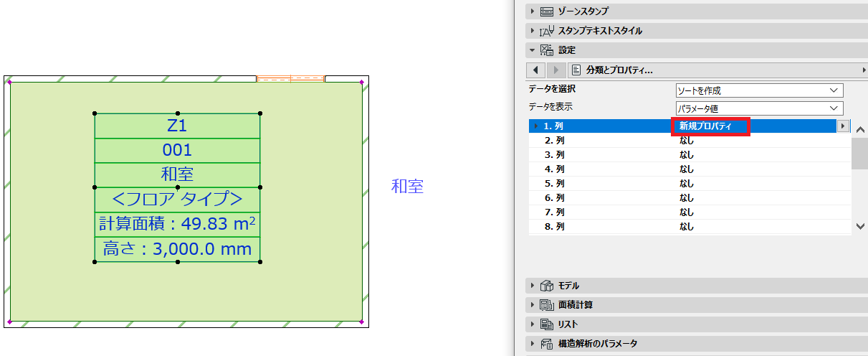
Task: Click the なし value of 2. 列
Action: pyautogui.click(x=687, y=141)
